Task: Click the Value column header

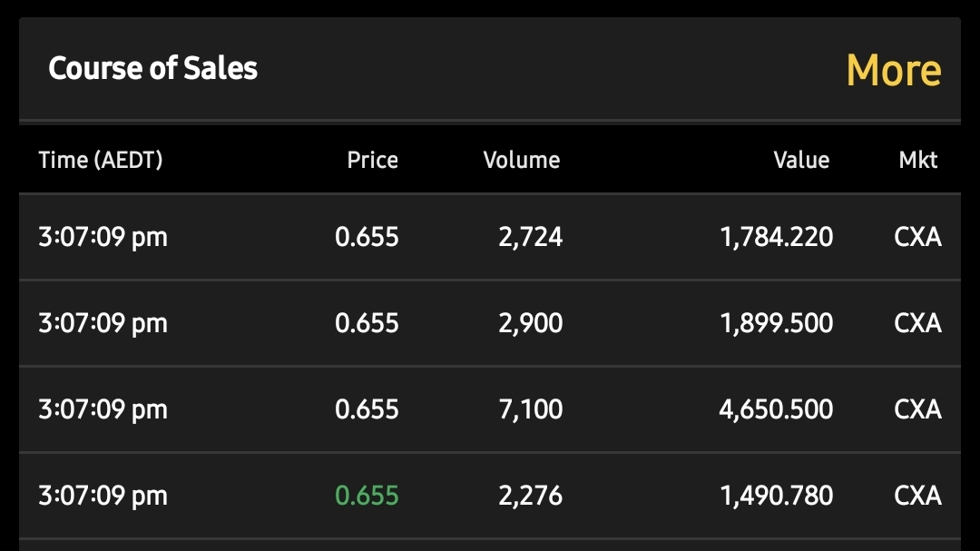Action: [x=801, y=160]
